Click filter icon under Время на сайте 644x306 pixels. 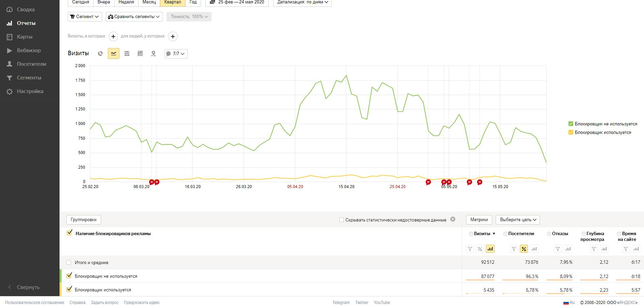(626, 249)
